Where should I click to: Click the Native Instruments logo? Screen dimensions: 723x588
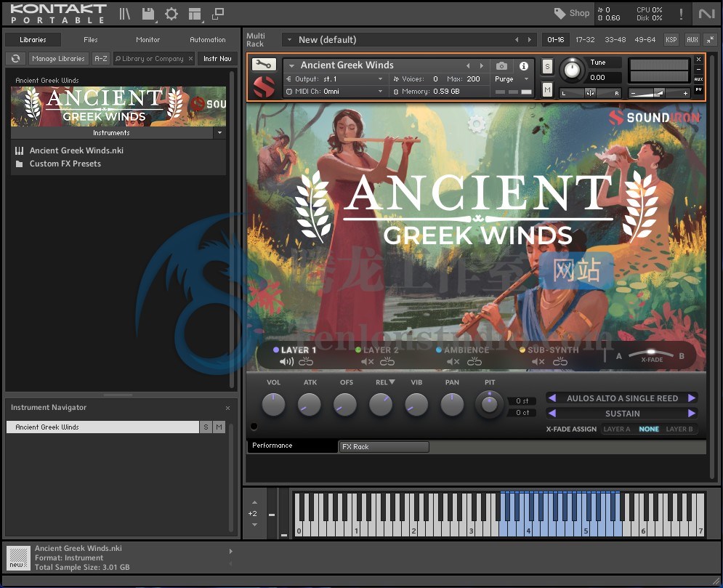pyautogui.click(x=706, y=14)
